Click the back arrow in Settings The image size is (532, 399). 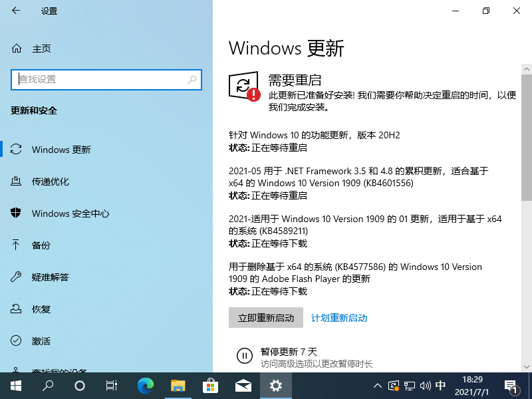(x=16, y=11)
